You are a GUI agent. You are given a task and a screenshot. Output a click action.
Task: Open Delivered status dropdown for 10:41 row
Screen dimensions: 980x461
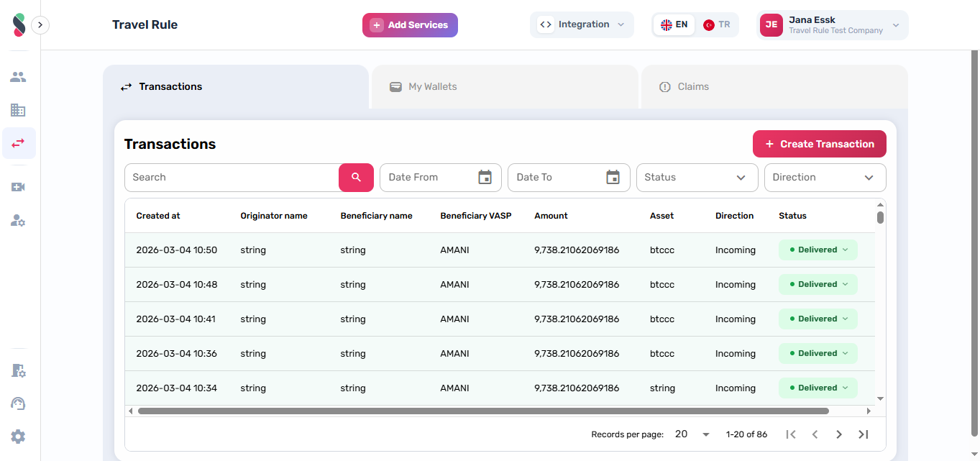click(818, 319)
